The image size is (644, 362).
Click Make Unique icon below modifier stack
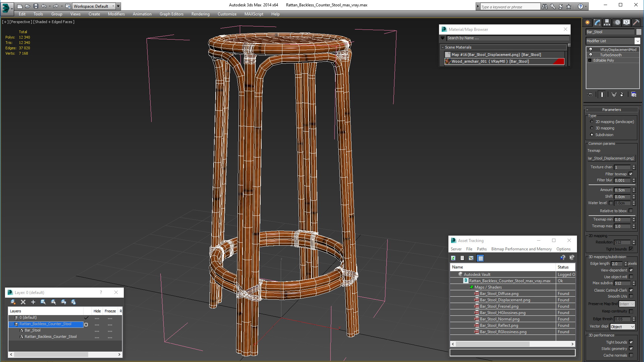[x=614, y=95]
